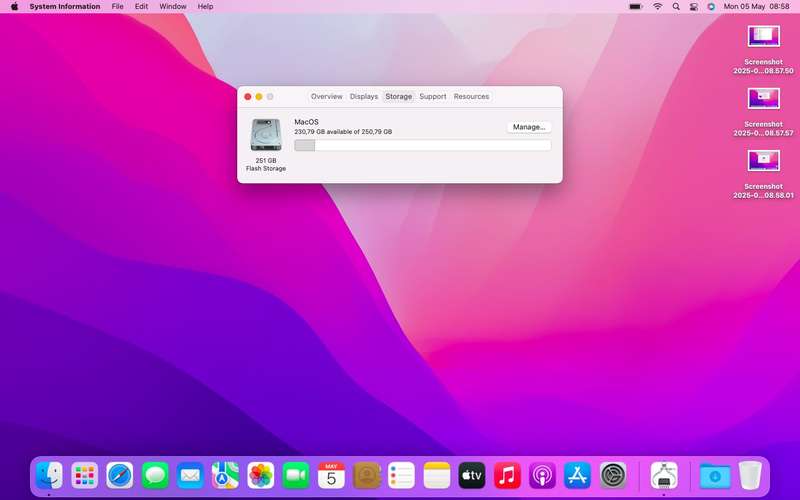Image resolution: width=800 pixels, height=500 pixels.
Task: Open the Apple menu
Action: pyautogui.click(x=14, y=7)
